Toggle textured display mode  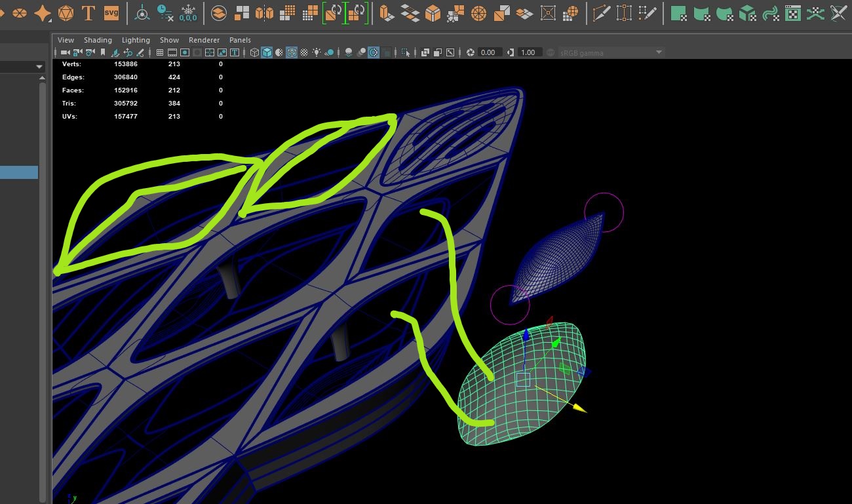(x=304, y=52)
